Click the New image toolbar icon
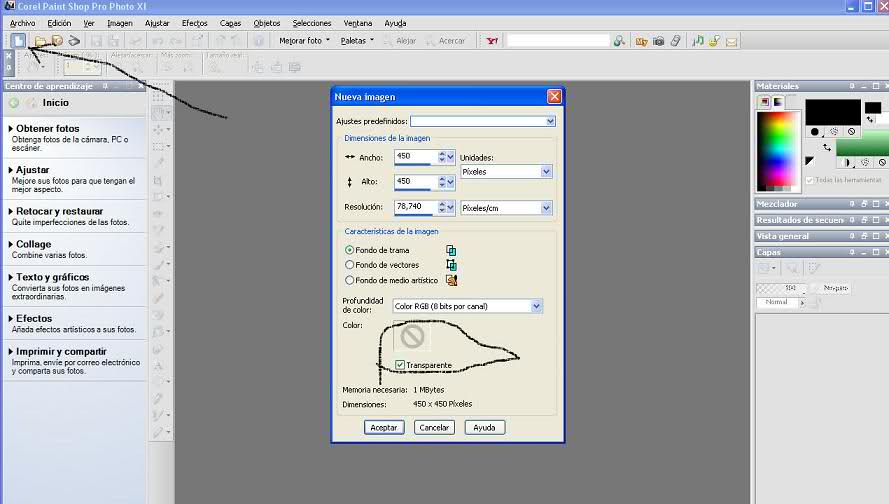 [x=18, y=40]
